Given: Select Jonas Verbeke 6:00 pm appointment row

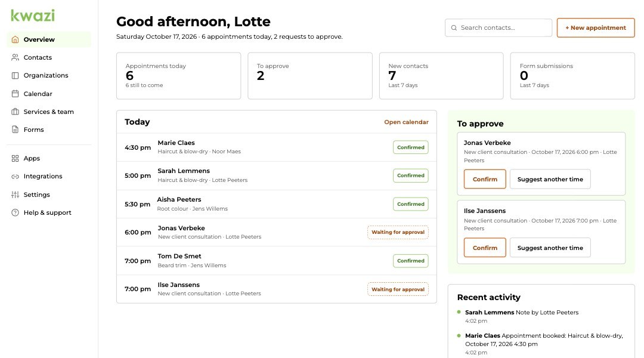Looking at the screenshot, I should click(x=277, y=232).
